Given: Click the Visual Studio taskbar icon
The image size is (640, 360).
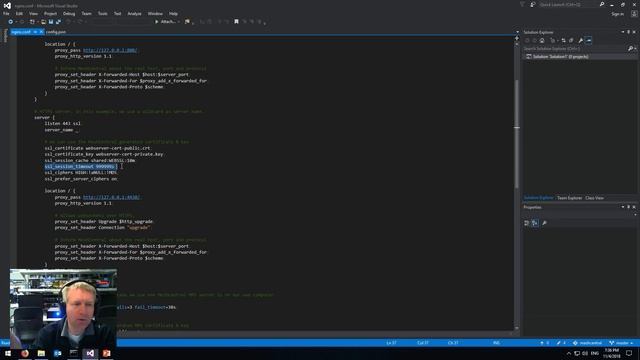Looking at the screenshot, I should point(90,353).
